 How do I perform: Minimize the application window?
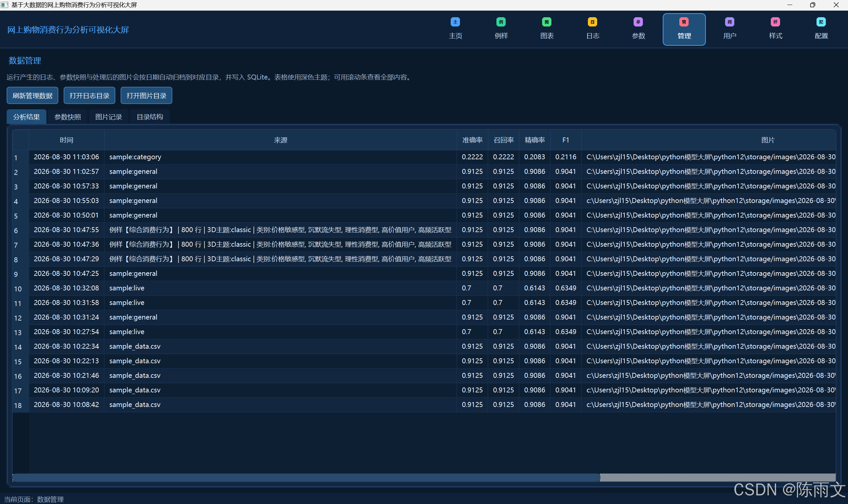click(x=790, y=5)
